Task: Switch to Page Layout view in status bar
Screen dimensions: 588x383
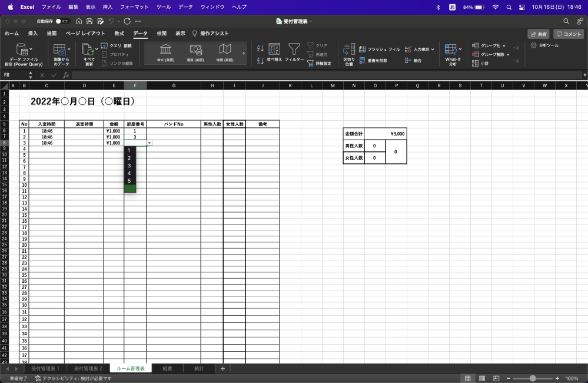Action: pos(482,378)
